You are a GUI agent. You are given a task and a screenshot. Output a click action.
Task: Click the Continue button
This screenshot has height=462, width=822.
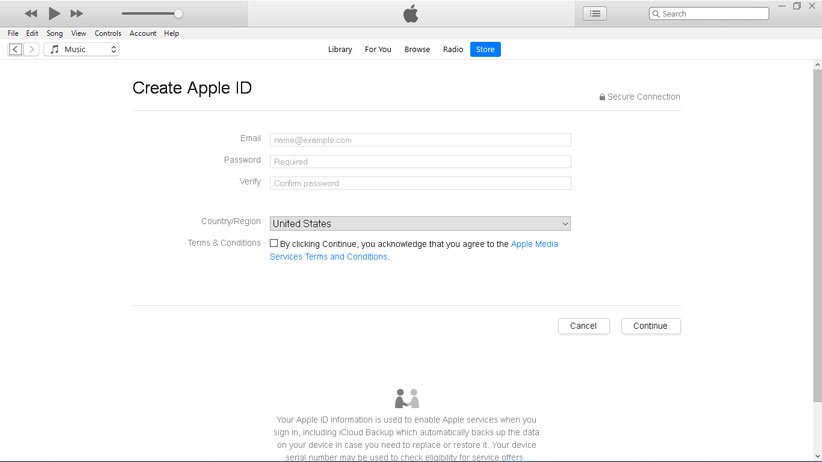pyautogui.click(x=650, y=326)
